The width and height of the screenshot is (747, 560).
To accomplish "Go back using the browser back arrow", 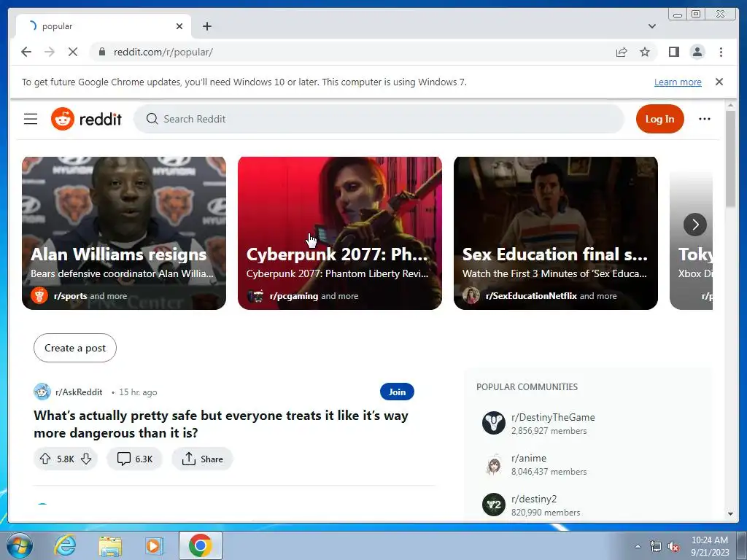I will (26, 52).
